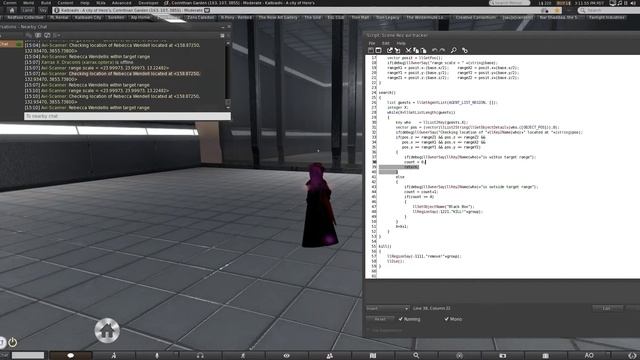Click the running figure icon in the bottom toolbar
The height and width of the screenshot is (360, 640).
[243, 356]
